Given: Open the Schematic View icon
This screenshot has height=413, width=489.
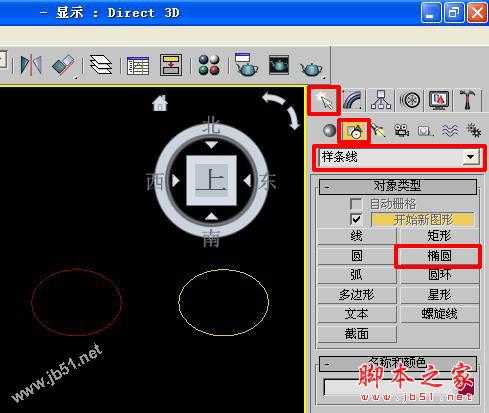Looking at the screenshot, I should pos(171,65).
